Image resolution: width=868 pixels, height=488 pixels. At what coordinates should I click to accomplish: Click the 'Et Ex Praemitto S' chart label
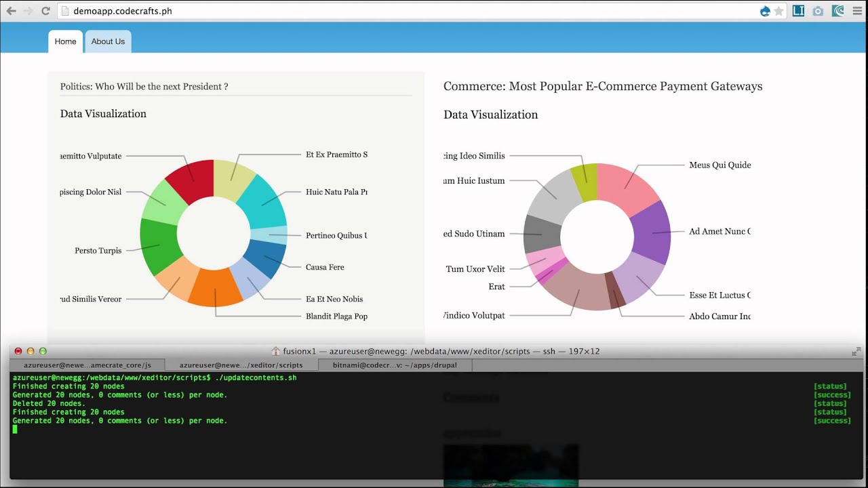coord(336,155)
